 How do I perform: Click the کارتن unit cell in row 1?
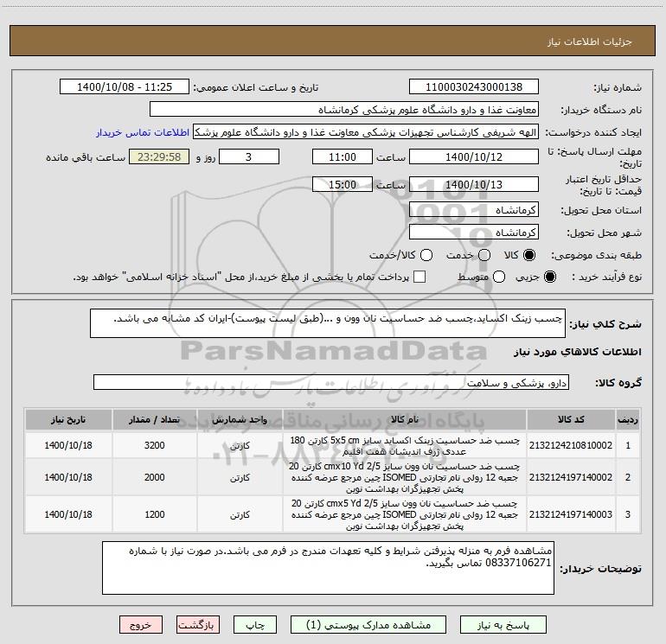click(240, 446)
